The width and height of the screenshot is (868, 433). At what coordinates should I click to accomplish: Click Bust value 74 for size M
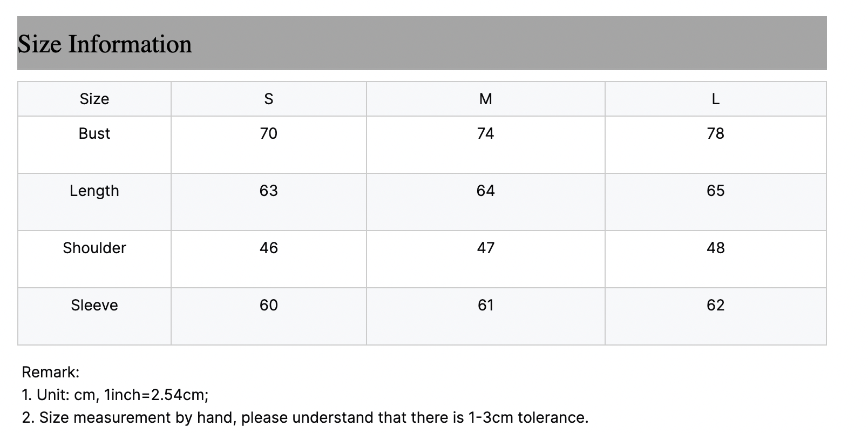486,133
